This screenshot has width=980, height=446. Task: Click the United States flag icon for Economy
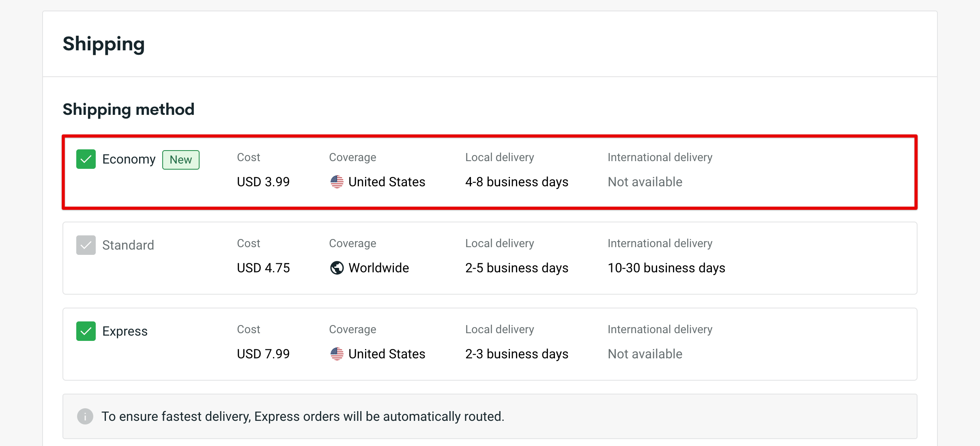pos(337,182)
